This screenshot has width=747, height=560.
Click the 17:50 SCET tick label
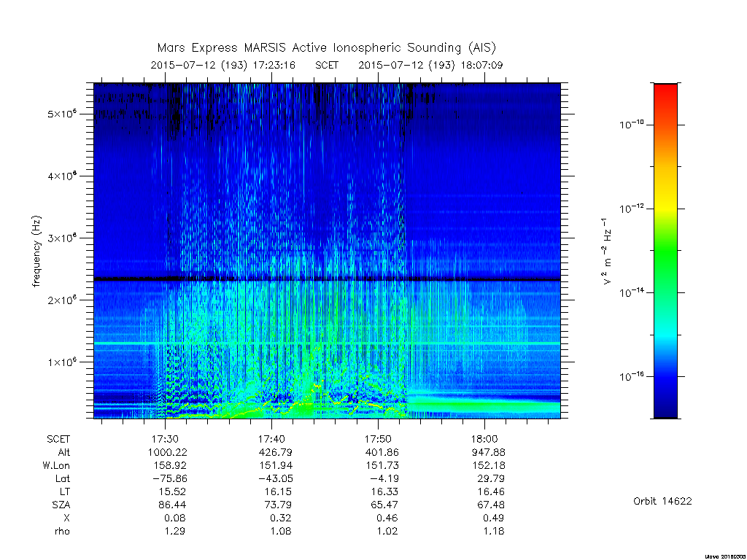coord(379,439)
